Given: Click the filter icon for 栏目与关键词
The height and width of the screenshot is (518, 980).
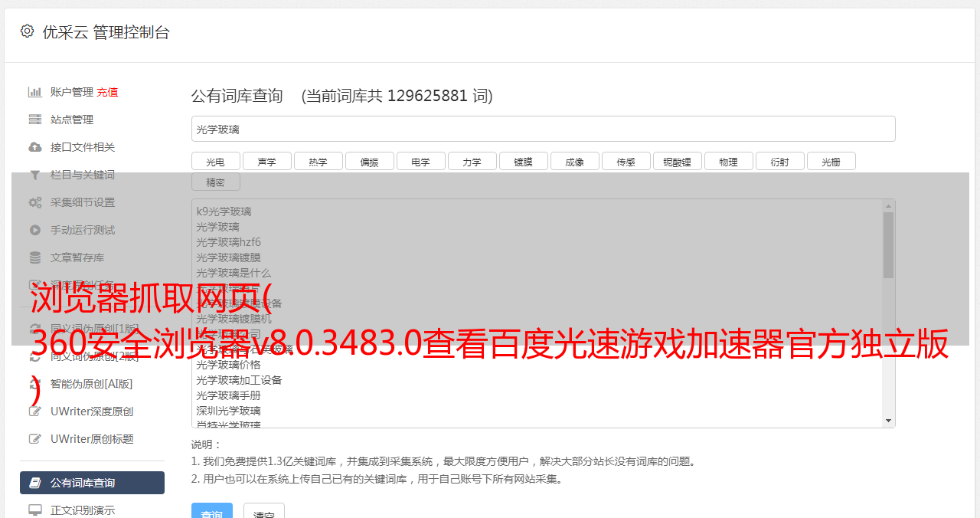Looking at the screenshot, I should point(35,175).
